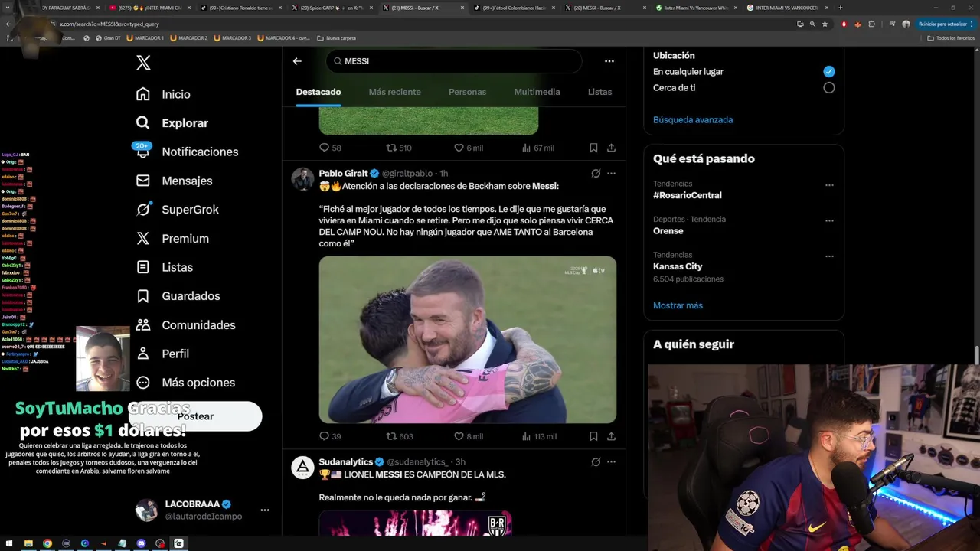The height and width of the screenshot is (551, 980).
Task: Focus the MESSI search field
Action: [454, 61]
